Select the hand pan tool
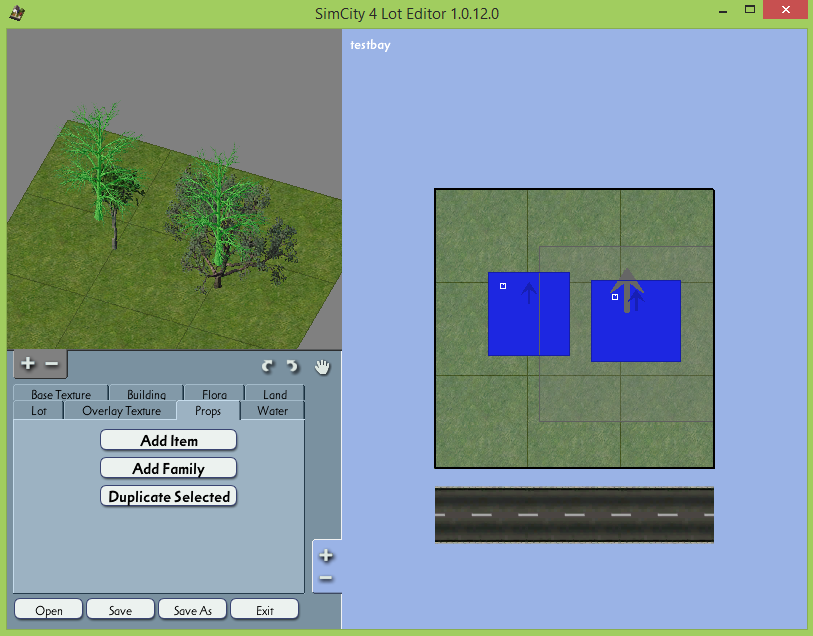This screenshot has height=636, width=813. pos(322,366)
